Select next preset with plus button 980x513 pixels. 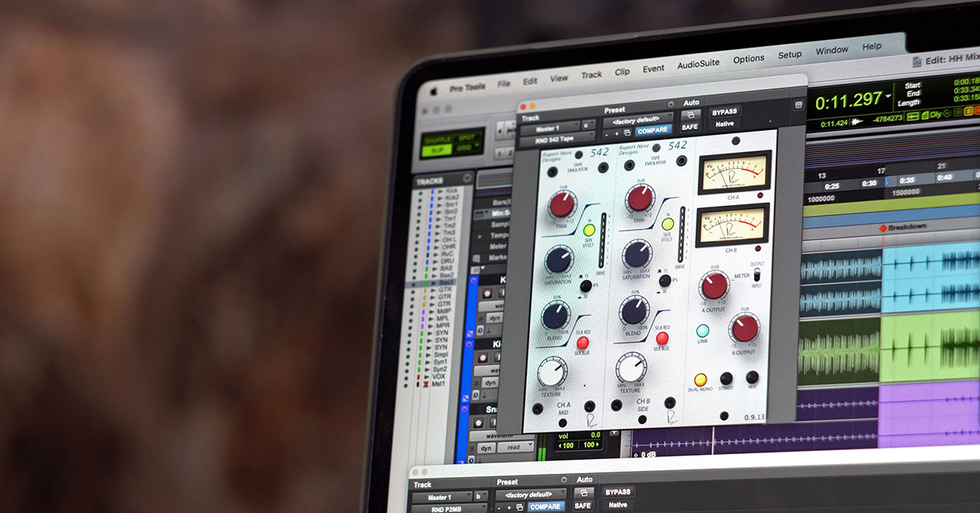617,132
